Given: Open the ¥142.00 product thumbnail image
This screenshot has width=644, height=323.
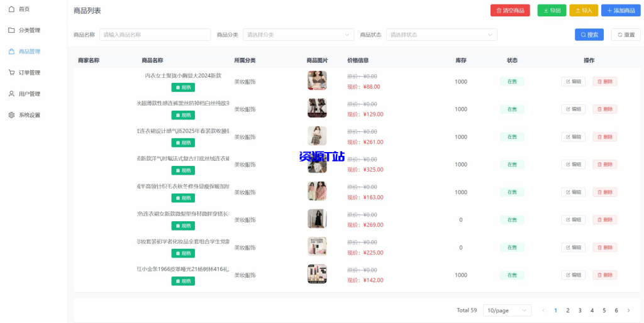Looking at the screenshot, I should tap(317, 274).
